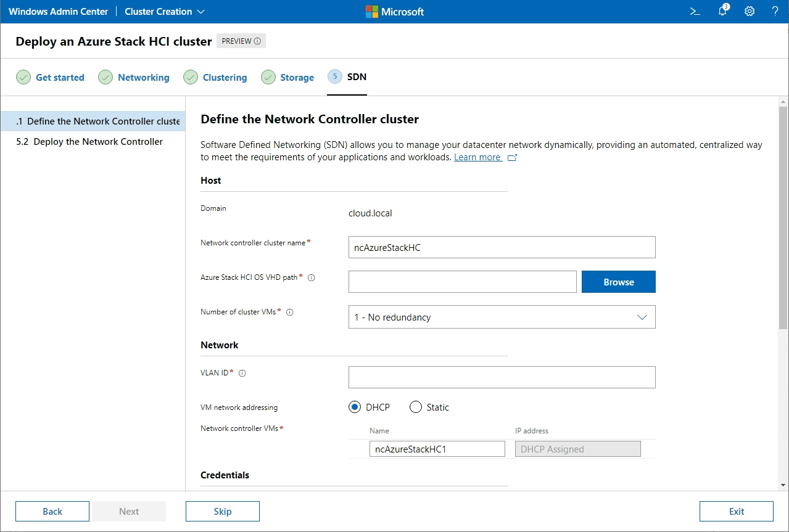Click the VLAN ID info icon

coord(242,373)
